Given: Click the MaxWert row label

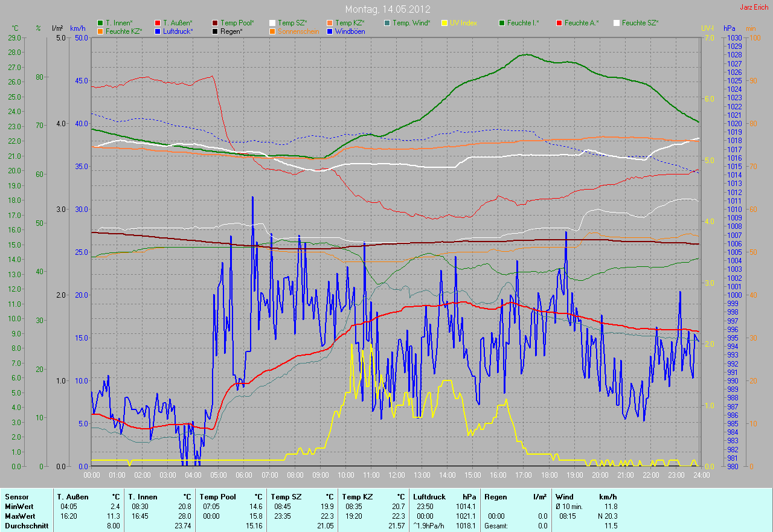Looking at the screenshot, I should tap(19, 516).
